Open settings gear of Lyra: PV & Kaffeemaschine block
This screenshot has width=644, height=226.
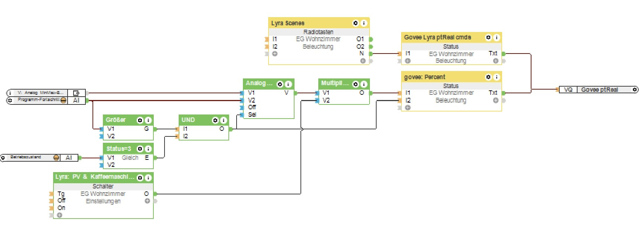click(140, 178)
